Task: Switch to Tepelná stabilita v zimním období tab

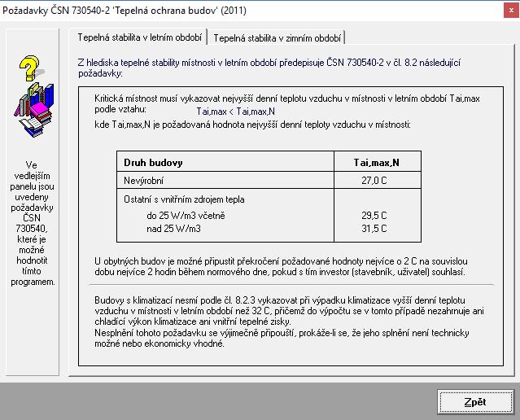Action: click(277, 38)
